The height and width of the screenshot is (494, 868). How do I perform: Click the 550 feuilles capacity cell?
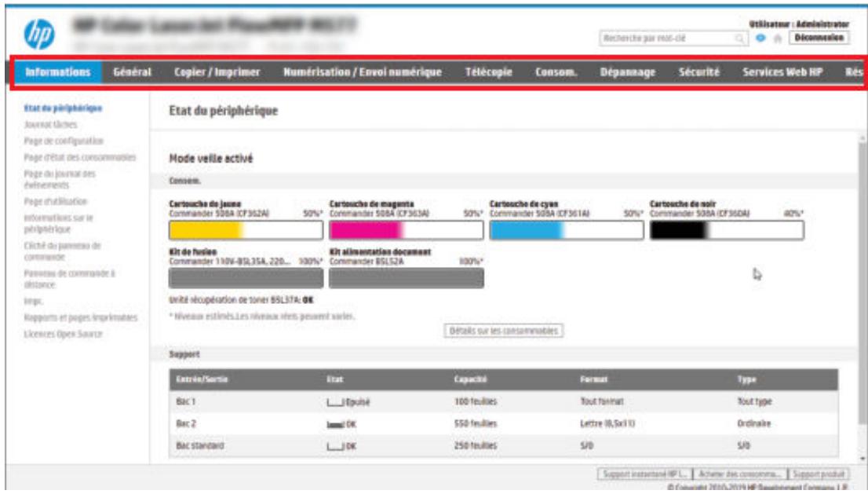click(x=476, y=423)
